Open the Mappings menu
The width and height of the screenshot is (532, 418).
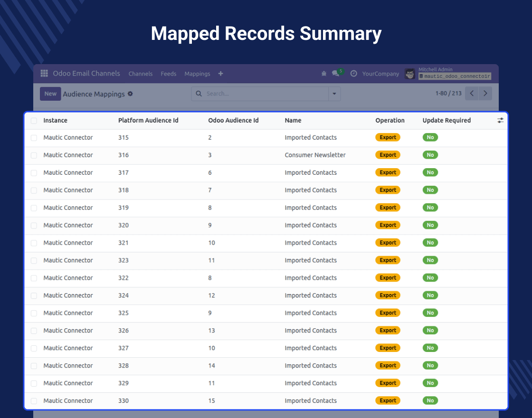point(197,74)
